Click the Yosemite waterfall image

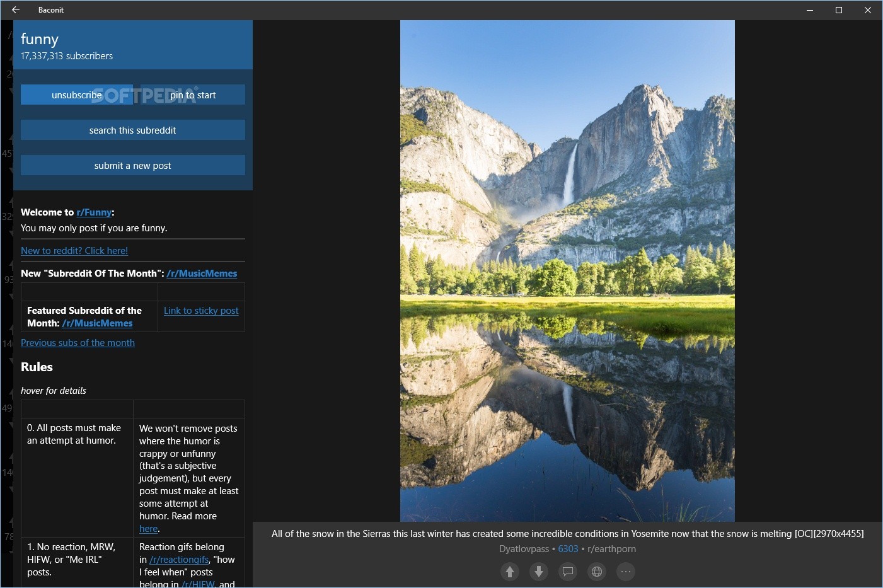pos(567,271)
